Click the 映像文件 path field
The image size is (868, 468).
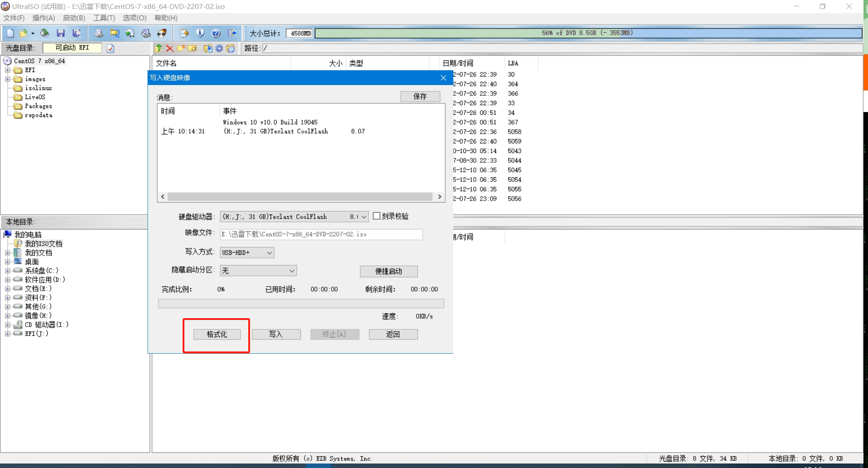(321, 234)
